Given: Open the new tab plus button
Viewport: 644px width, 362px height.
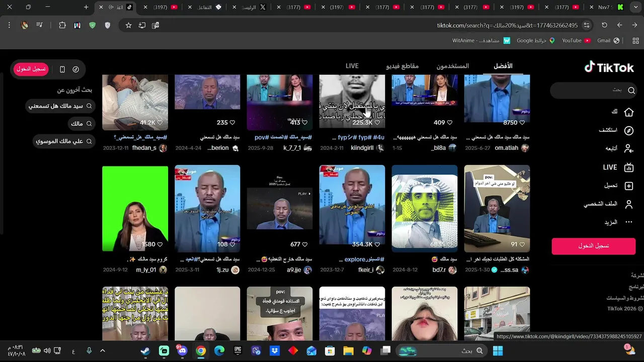Looking at the screenshot, I should pos(86,7).
